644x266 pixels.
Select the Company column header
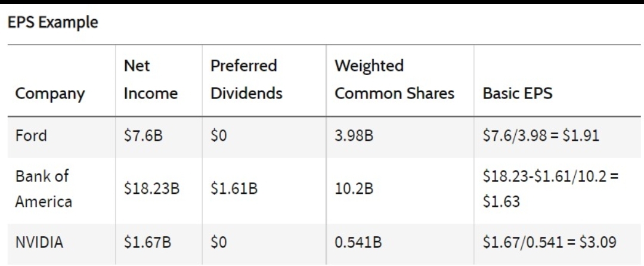pyautogui.click(x=49, y=94)
